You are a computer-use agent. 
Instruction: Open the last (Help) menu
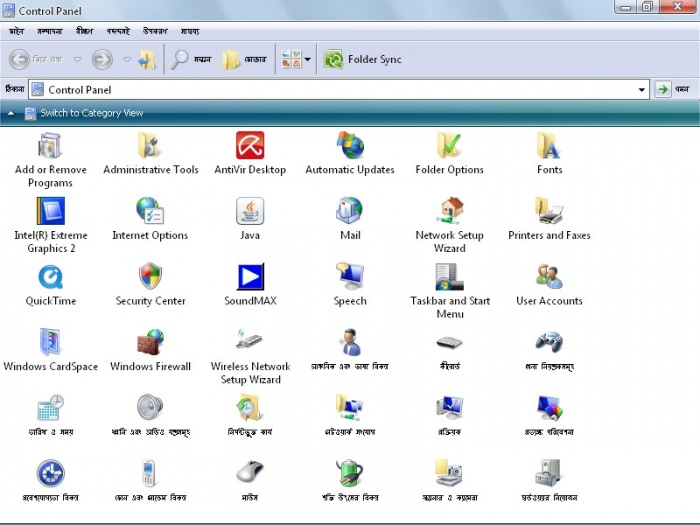(x=190, y=31)
